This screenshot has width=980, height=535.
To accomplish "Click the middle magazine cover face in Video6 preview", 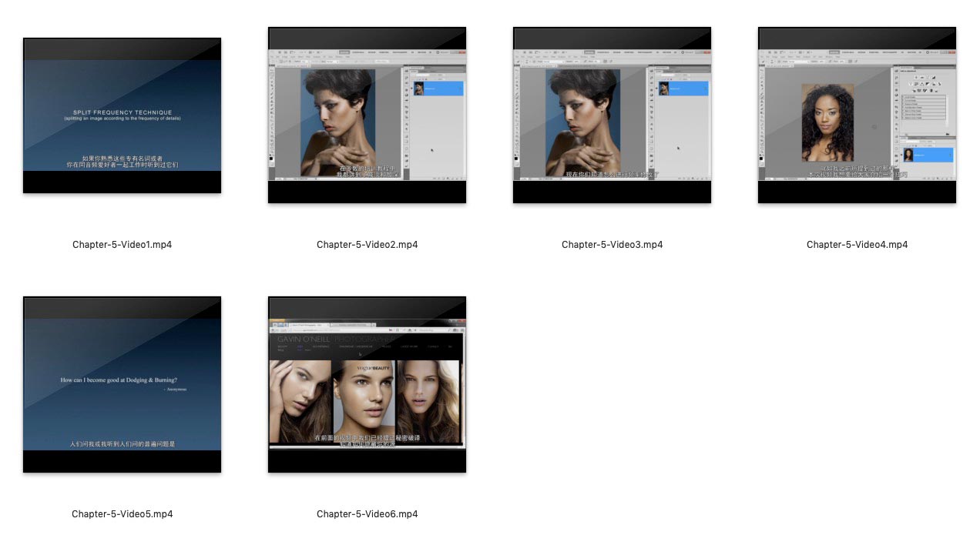I will pos(364,400).
